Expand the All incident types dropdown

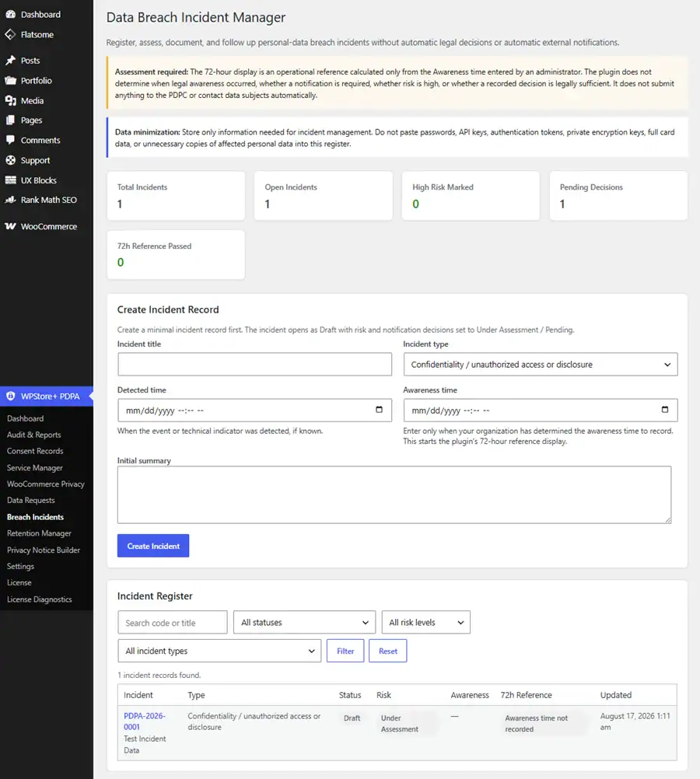pyautogui.click(x=219, y=651)
